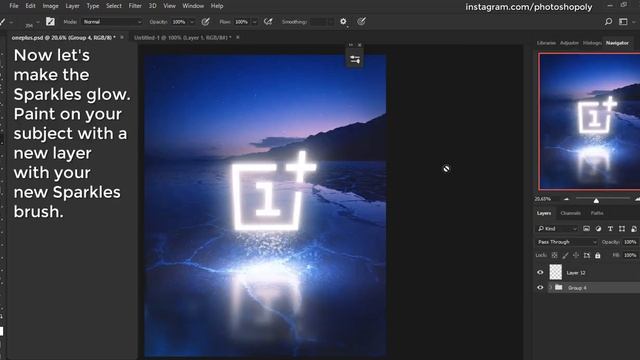Open the Type menu

[93, 6]
